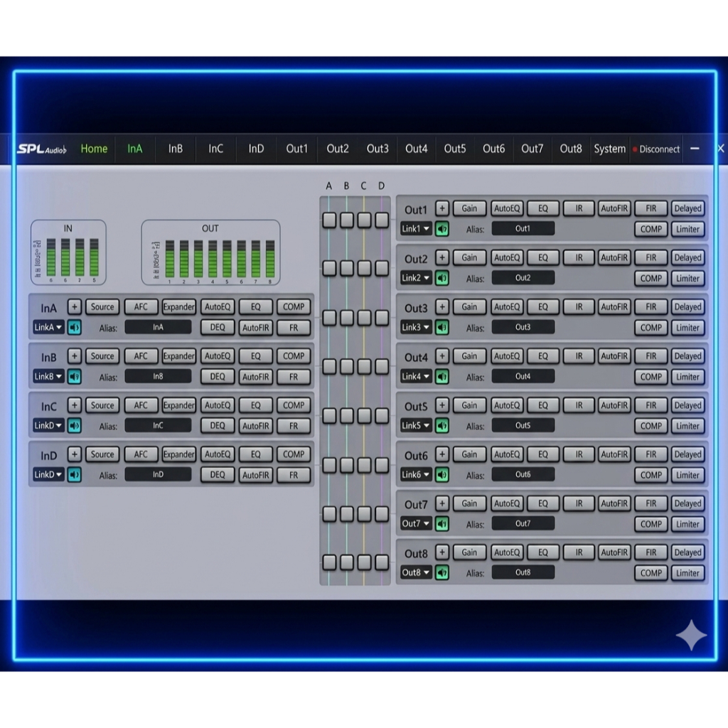Viewport: 728px width, 728px height.
Task: Mute the InA channel speaker icon
Action: pyautogui.click(x=74, y=327)
